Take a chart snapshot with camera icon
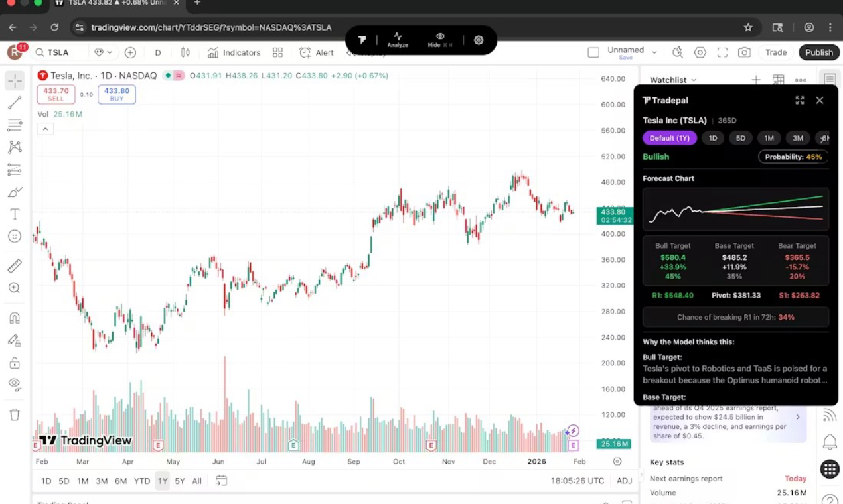Viewport: 843px width, 504px height. point(745,52)
